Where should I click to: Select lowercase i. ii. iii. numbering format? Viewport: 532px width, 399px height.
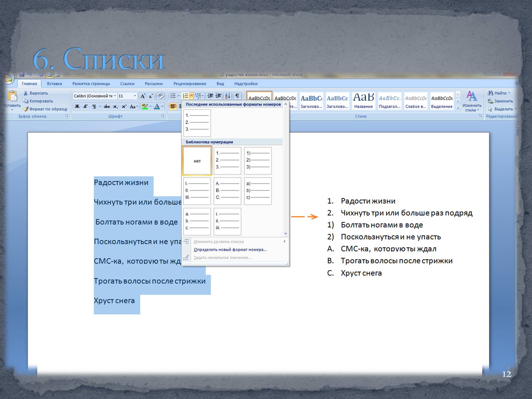(x=227, y=222)
